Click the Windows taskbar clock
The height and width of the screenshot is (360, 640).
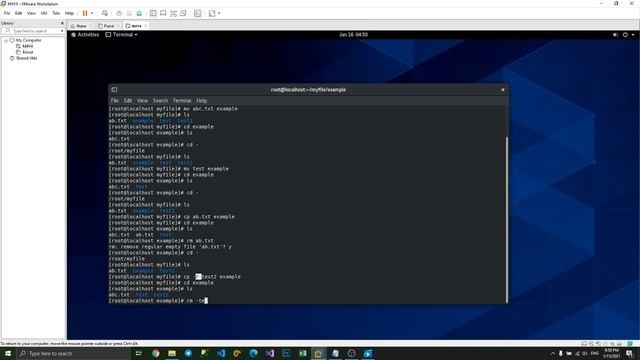611,353
